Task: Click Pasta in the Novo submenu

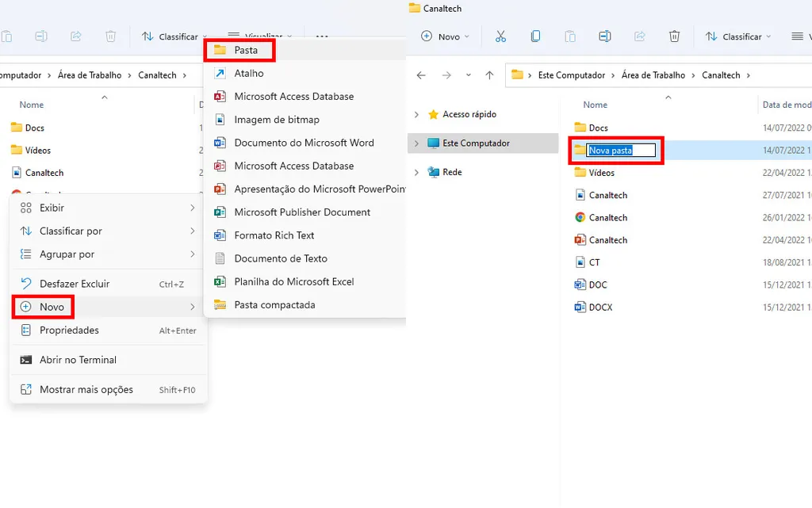Action: (x=246, y=50)
